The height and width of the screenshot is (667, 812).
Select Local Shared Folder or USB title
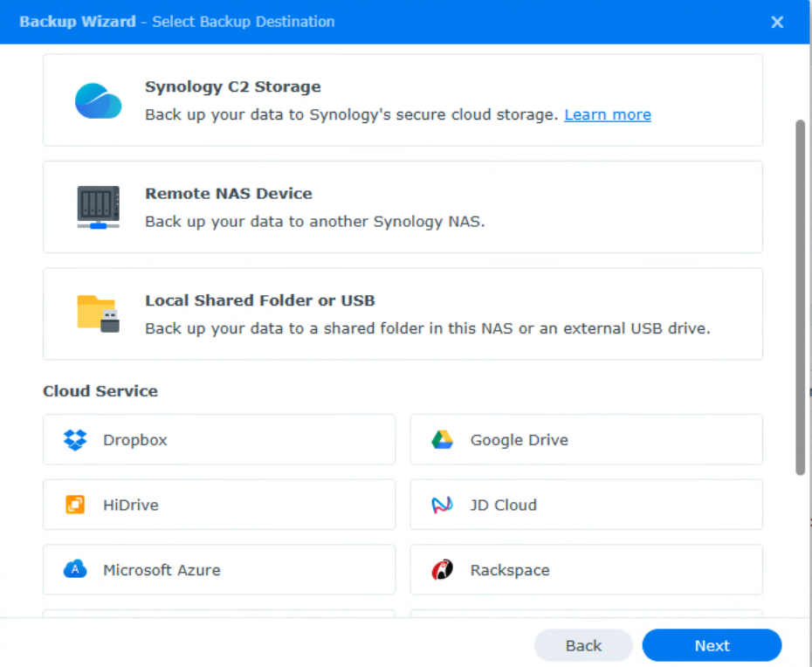260,300
